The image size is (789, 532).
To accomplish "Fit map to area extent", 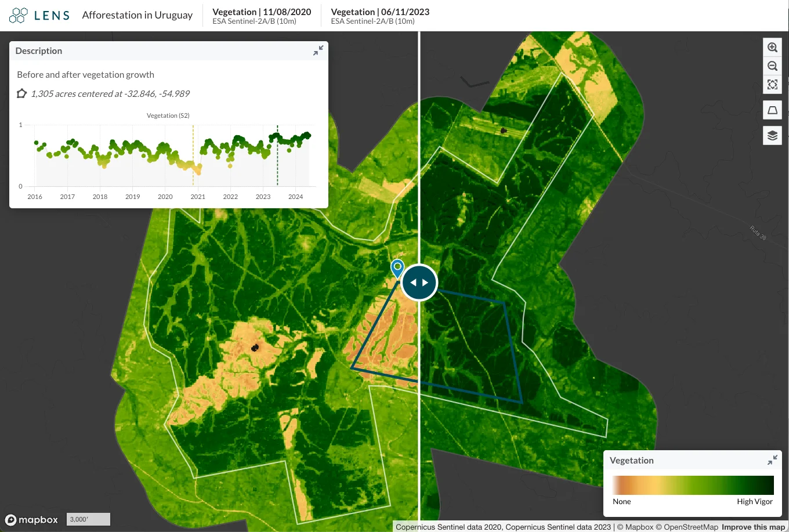I will tap(772, 85).
